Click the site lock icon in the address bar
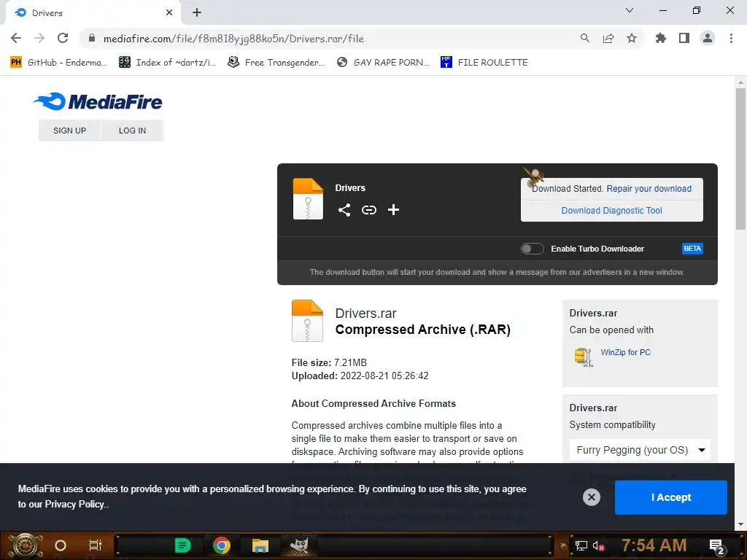This screenshot has width=747, height=560. [x=91, y=38]
